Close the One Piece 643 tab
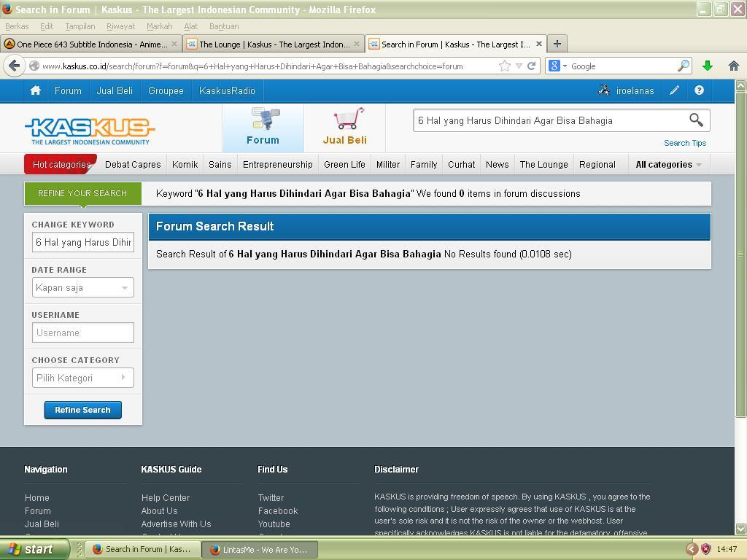747x560 pixels. point(174,44)
